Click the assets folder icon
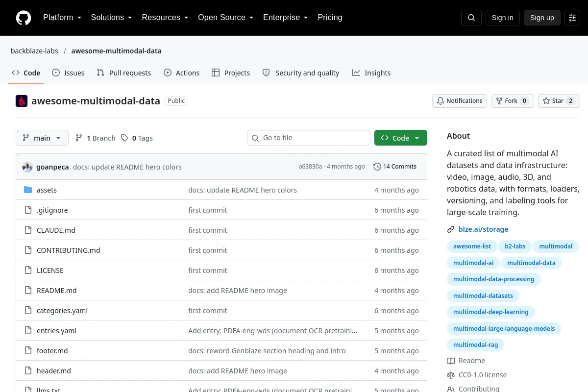The width and height of the screenshot is (588, 392). (x=28, y=190)
